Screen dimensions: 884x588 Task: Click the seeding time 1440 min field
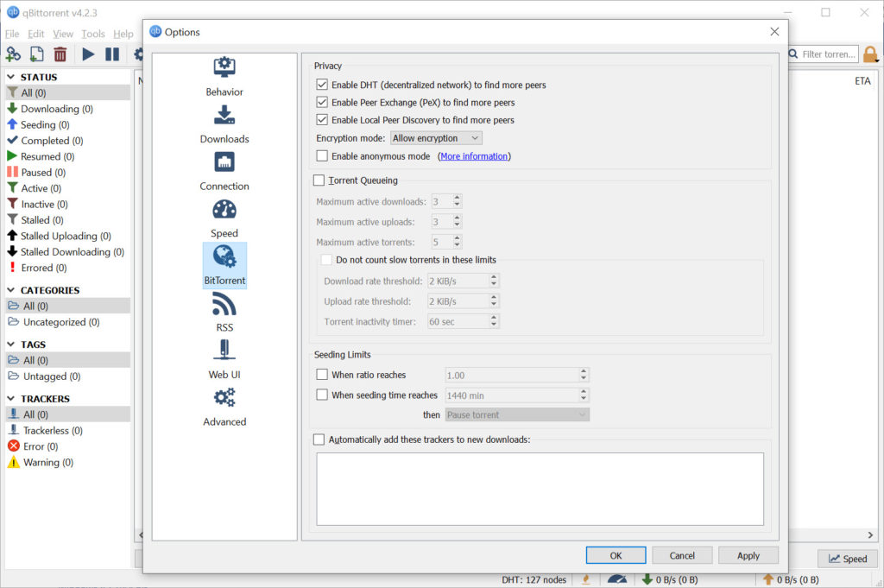tap(517, 395)
